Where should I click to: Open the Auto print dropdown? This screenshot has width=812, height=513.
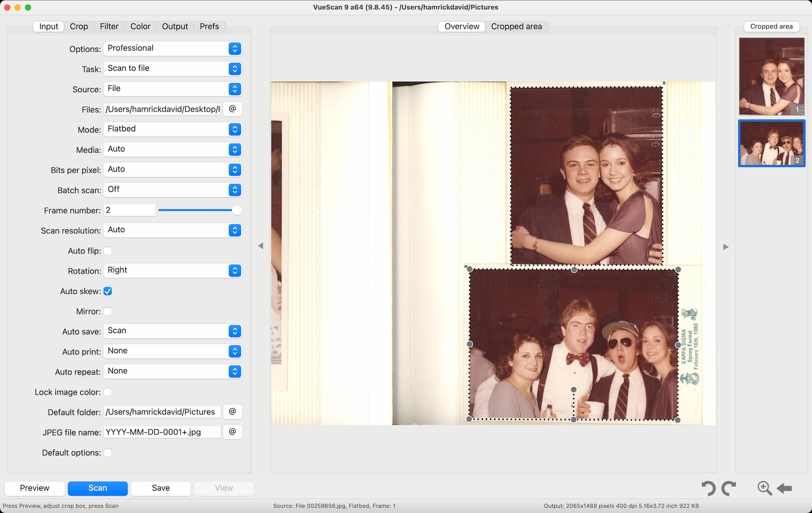(173, 351)
